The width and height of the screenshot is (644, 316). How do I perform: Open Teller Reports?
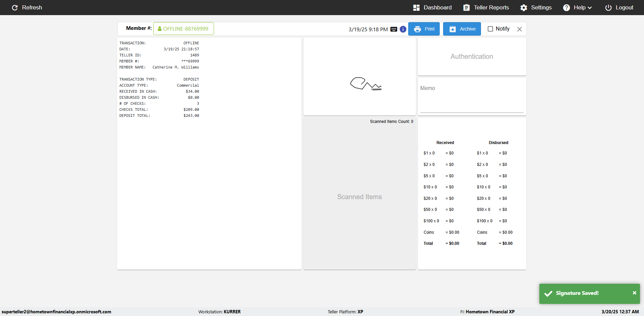click(x=486, y=7)
